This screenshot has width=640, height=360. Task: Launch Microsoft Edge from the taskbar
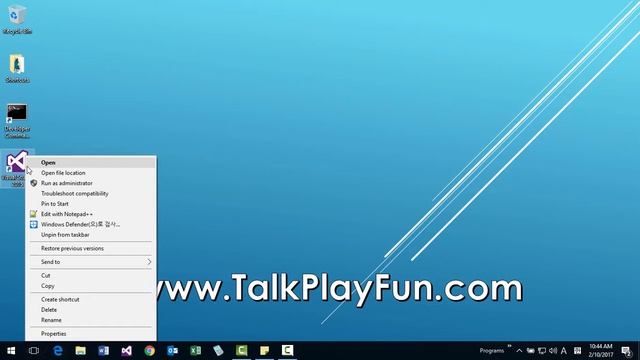click(58, 351)
